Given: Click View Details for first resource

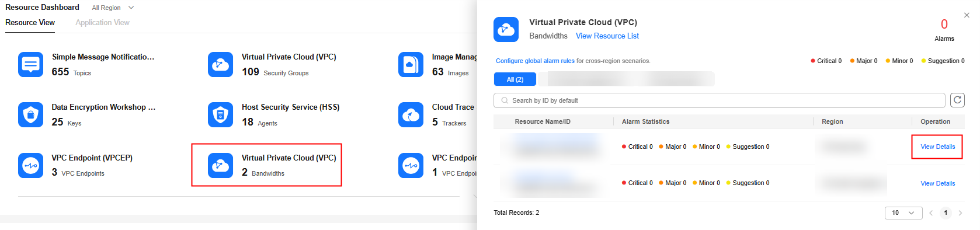Looking at the screenshot, I should [938, 147].
